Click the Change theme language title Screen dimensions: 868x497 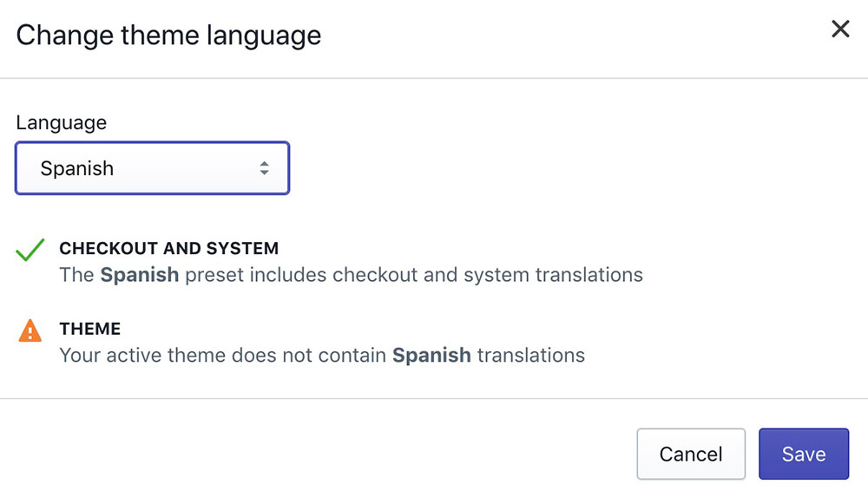tap(168, 36)
